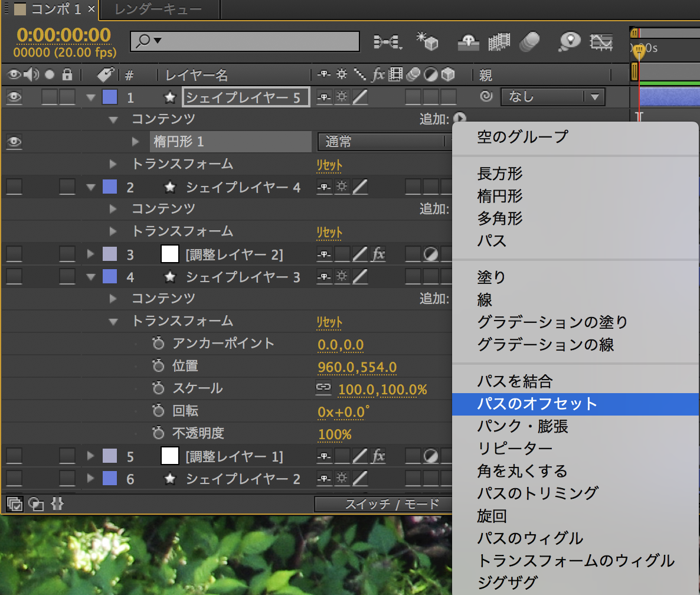Viewport: 700px width, 595px height.
Task: Choose パスのトリミング from the add menu
Action: point(575,493)
